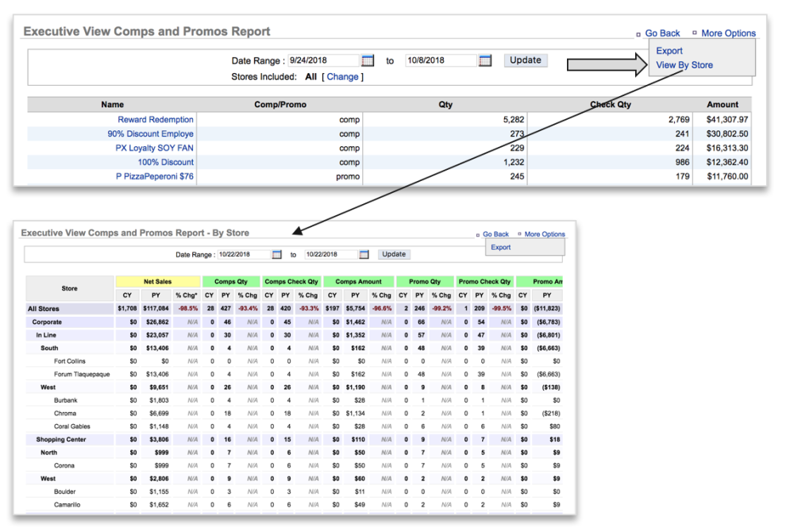Viewport: 794px width, 532px height.
Task: Select the Shopping Center store group row
Action: (60, 439)
